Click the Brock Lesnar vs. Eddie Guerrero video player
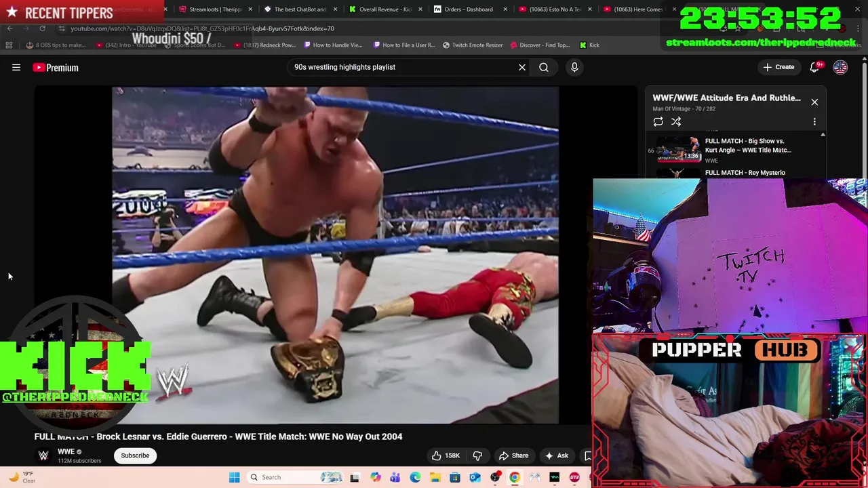Screen dimensions: 868x488 tap(335, 255)
